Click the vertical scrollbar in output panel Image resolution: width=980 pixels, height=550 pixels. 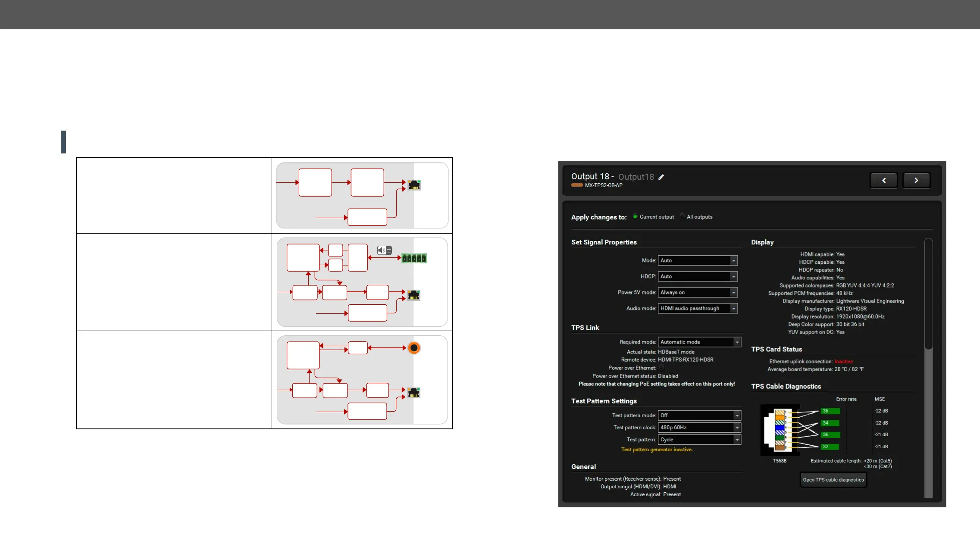(x=929, y=293)
